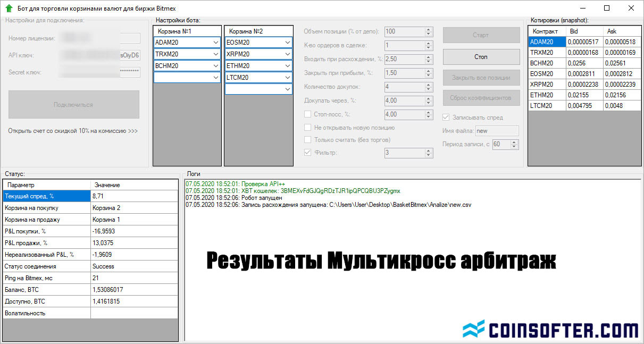This screenshot has height=344, width=644.
Task: Expand the EOSM20 dropdown in Корзина №2
Action: click(x=287, y=43)
